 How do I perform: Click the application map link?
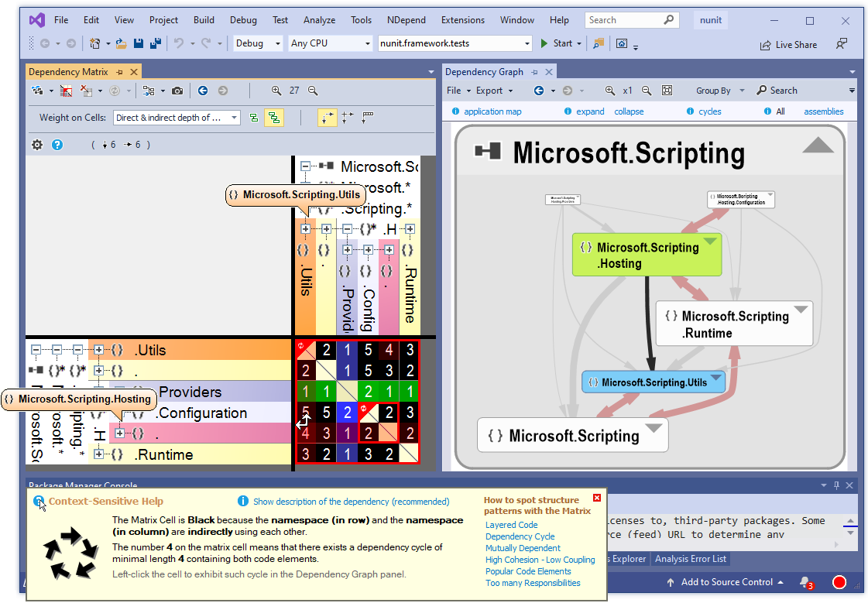(x=492, y=111)
